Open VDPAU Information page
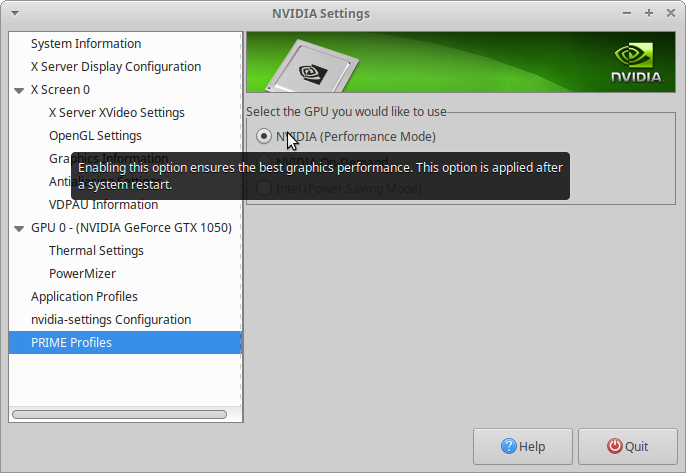Screen dimensions: 686x473 pos(104,205)
